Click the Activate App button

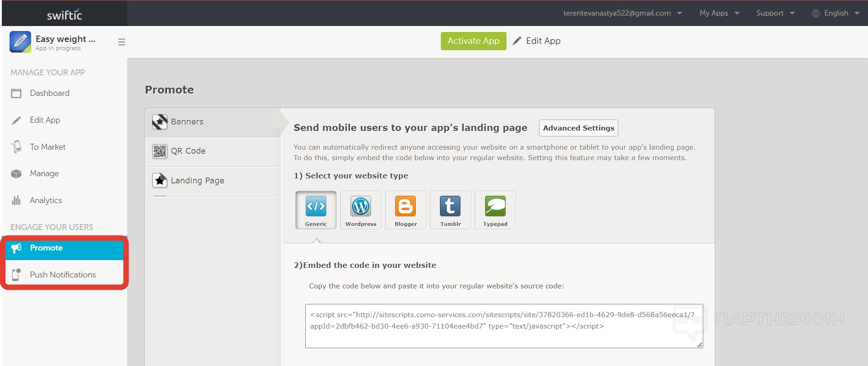(473, 41)
